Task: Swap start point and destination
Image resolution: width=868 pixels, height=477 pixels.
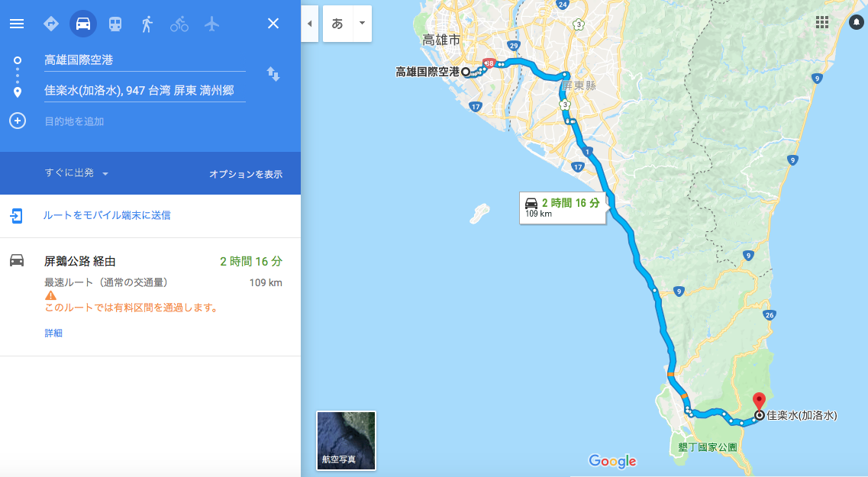Action: (x=273, y=73)
